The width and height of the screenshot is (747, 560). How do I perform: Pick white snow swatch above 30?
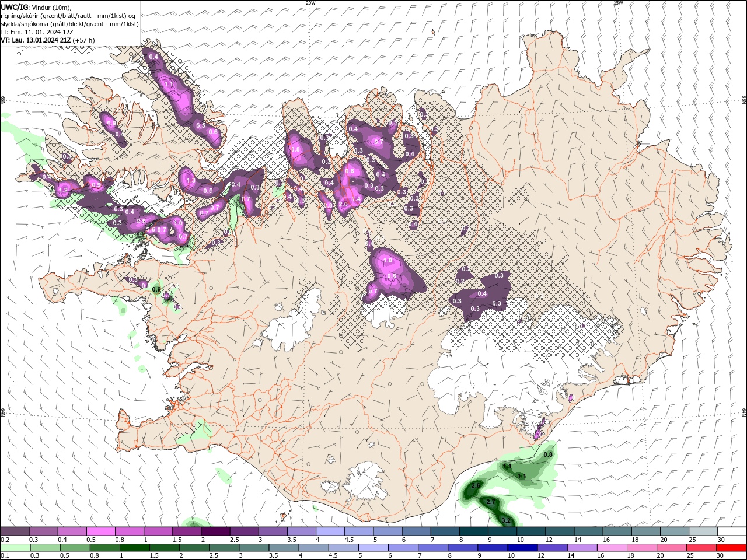click(732, 531)
